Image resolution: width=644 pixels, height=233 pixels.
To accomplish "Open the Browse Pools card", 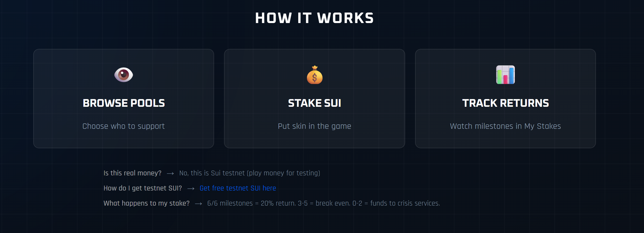I will [124, 99].
